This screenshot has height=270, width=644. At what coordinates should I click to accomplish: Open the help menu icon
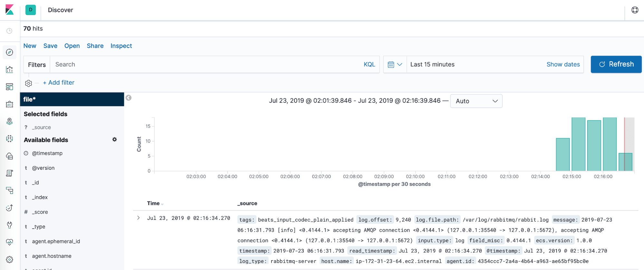coord(635,10)
